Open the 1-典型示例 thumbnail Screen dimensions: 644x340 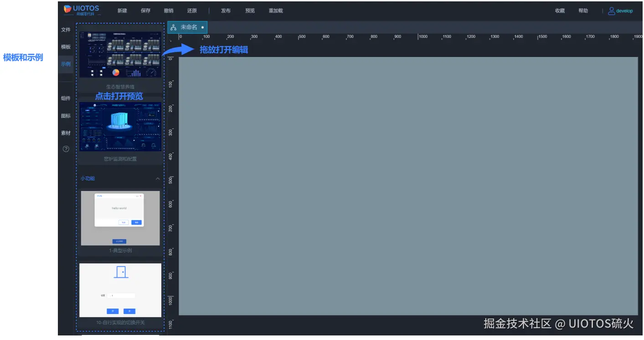click(x=120, y=218)
